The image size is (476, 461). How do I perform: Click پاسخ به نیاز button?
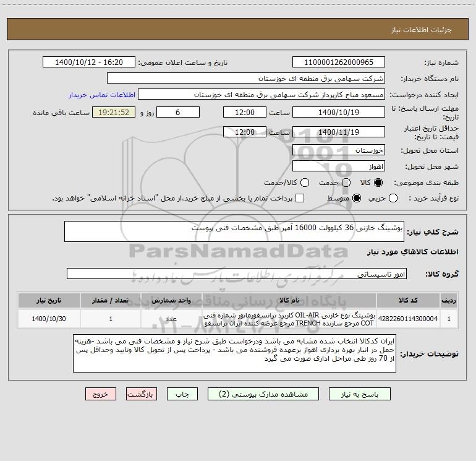[x=360, y=394]
